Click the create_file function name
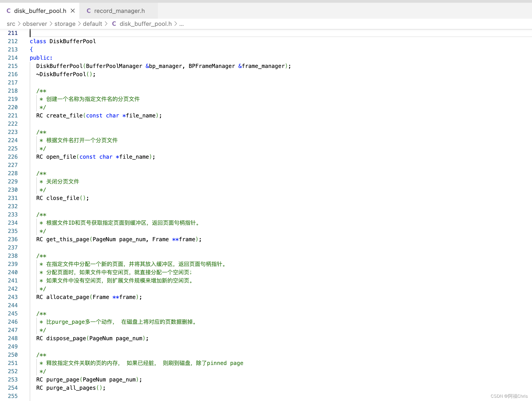The height and width of the screenshot is (401, 532). click(64, 116)
